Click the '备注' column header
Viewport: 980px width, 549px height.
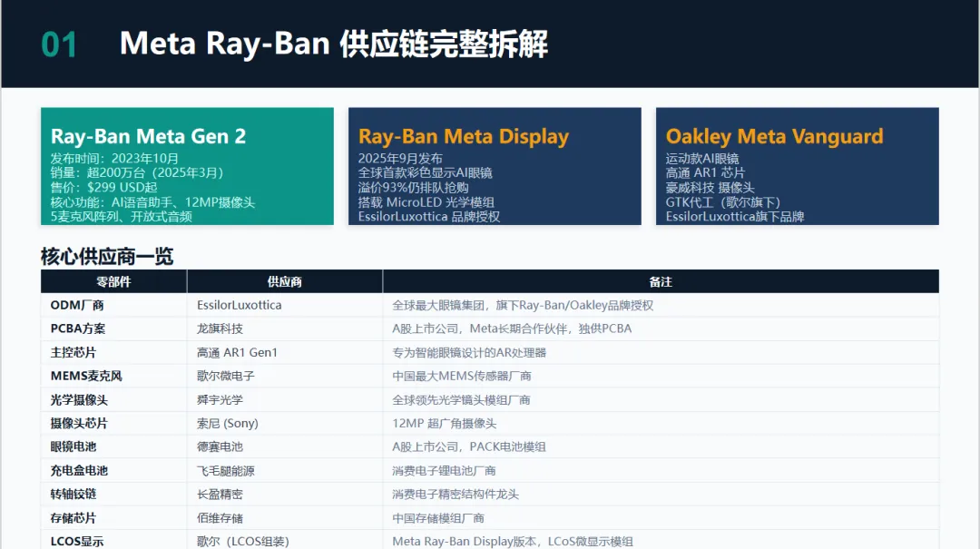click(661, 282)
